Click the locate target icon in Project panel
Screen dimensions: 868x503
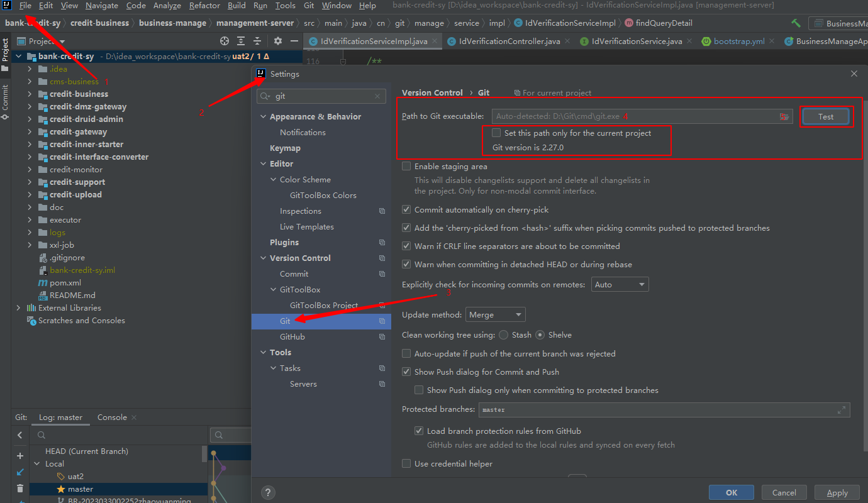[x=225, y=41]
